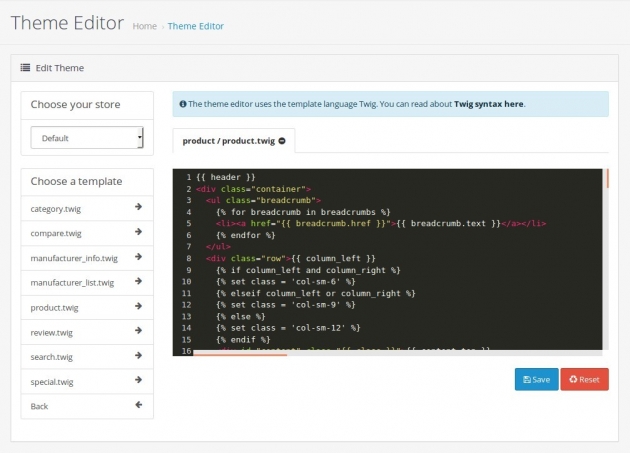
Task: Open the review.twig template
Action: coord(87,332)
